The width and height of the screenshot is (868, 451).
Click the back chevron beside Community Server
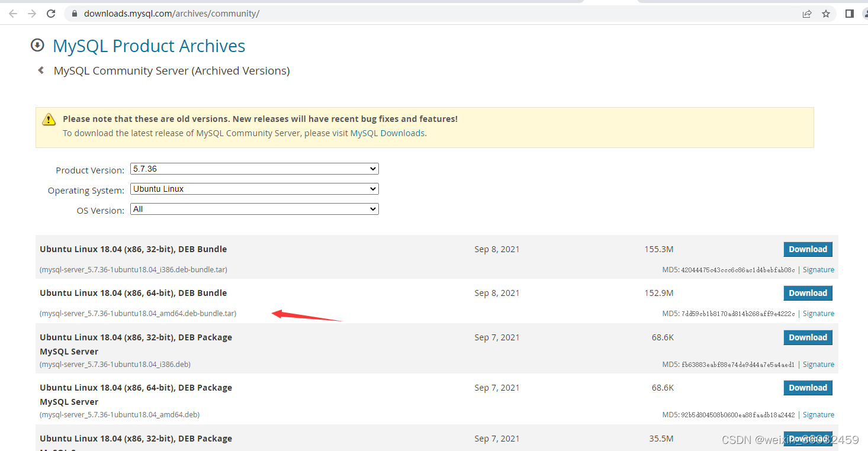coord(41,70)
